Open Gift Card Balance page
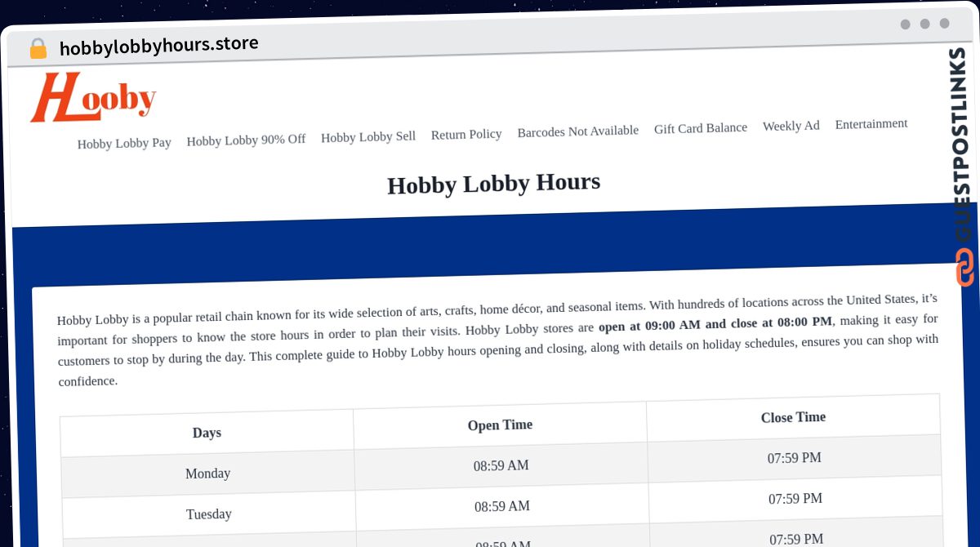The height and width of the screenshot is (547, 980). (x=701, y=128)
